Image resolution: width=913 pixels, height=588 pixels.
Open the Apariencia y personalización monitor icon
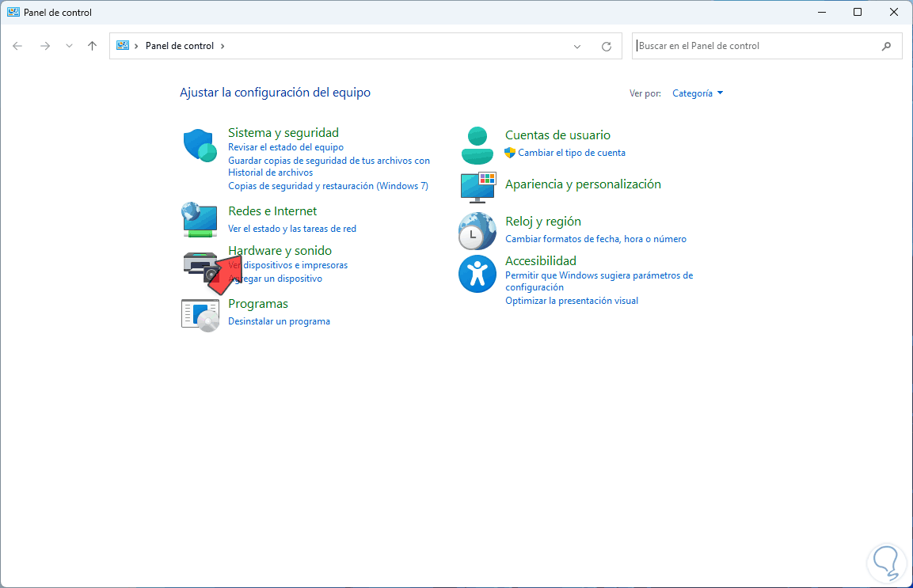tap(477, 187)
